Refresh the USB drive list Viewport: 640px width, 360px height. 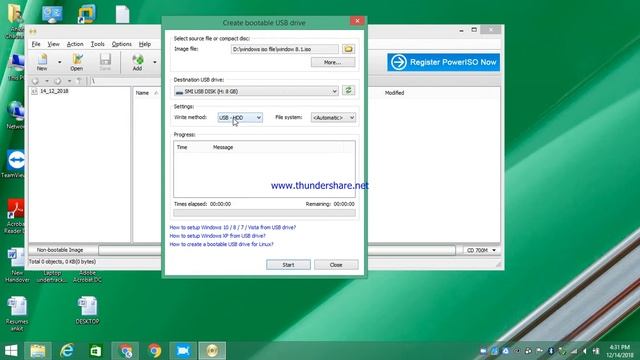[x=348, y=91]
